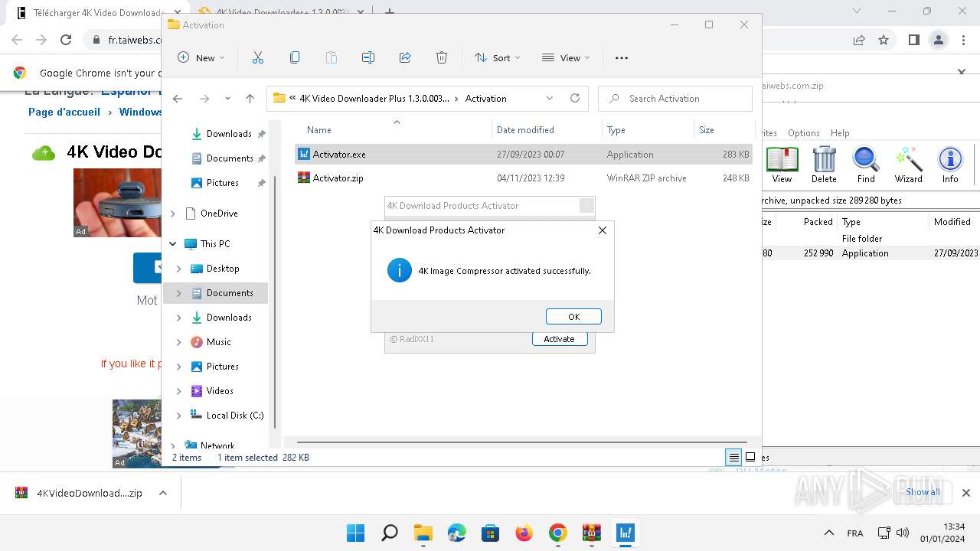Open pinned Downloads in quick access
This screenshot has width=980, height=551.
click(x=228, y=134)
